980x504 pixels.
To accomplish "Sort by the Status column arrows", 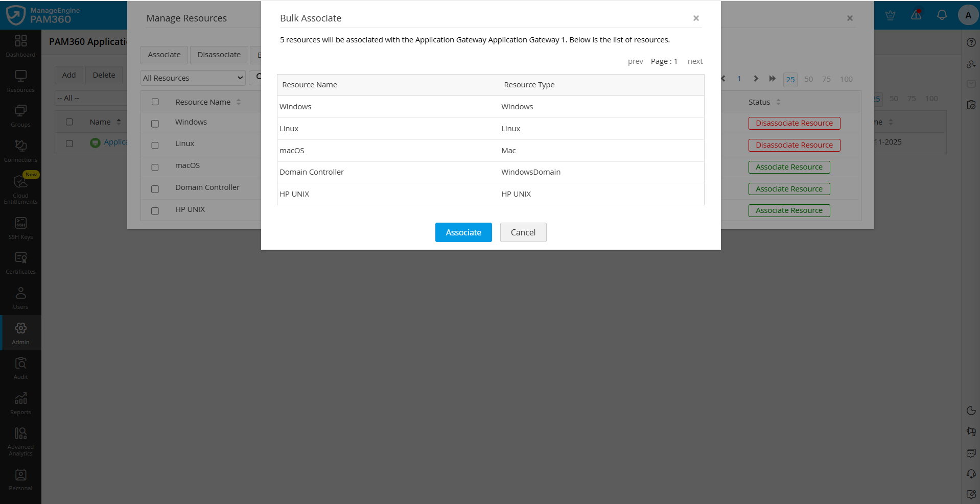I will click(x=778, y=102).
